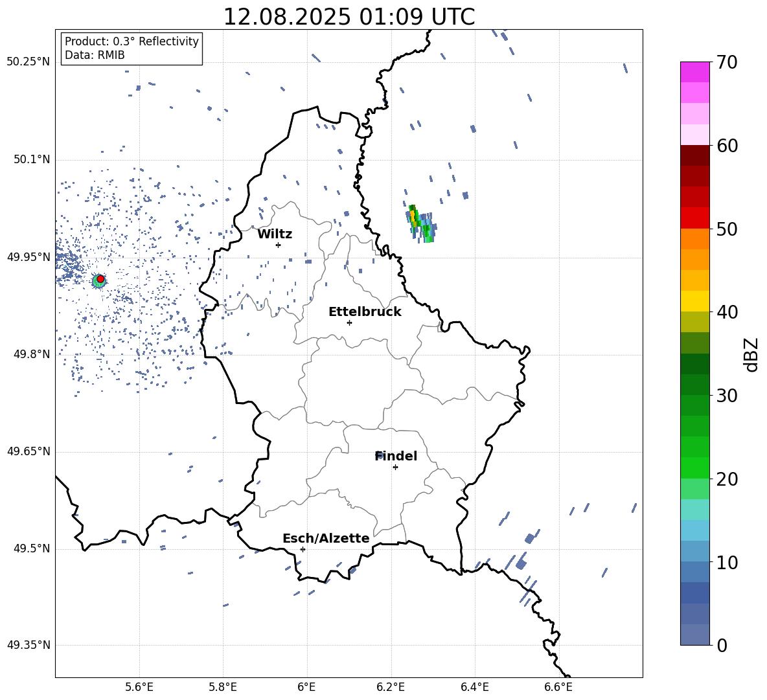Pick the bright red colorbar swatch above 50
Screen dimensions: 767x700
pos(694,218)
